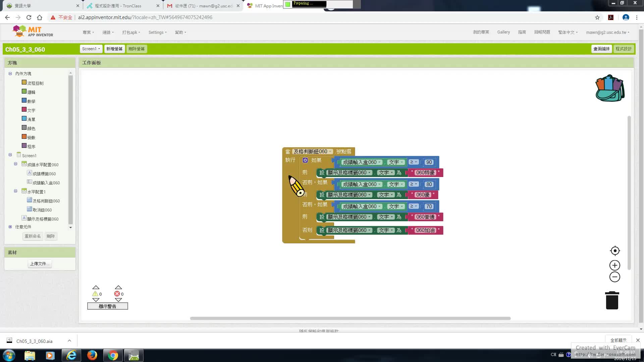644x362 pixels.
Task: Switch to Chrome in the taskbar
Action: coord(113,355)
